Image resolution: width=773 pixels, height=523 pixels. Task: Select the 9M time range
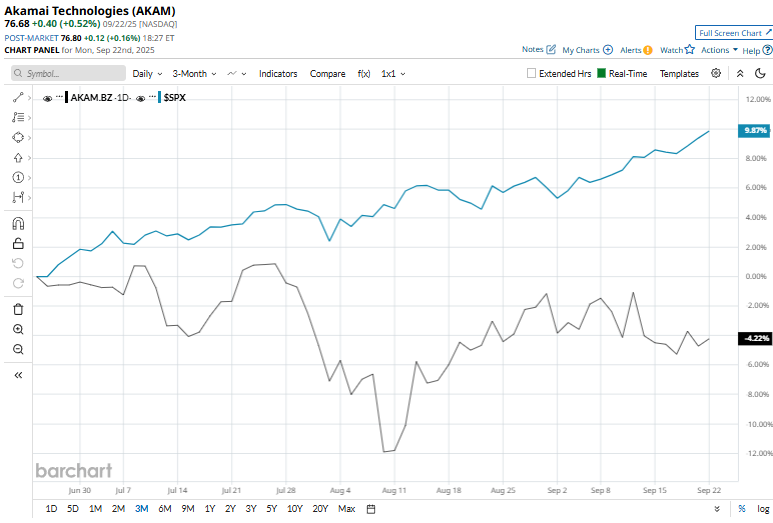(188, 509)
